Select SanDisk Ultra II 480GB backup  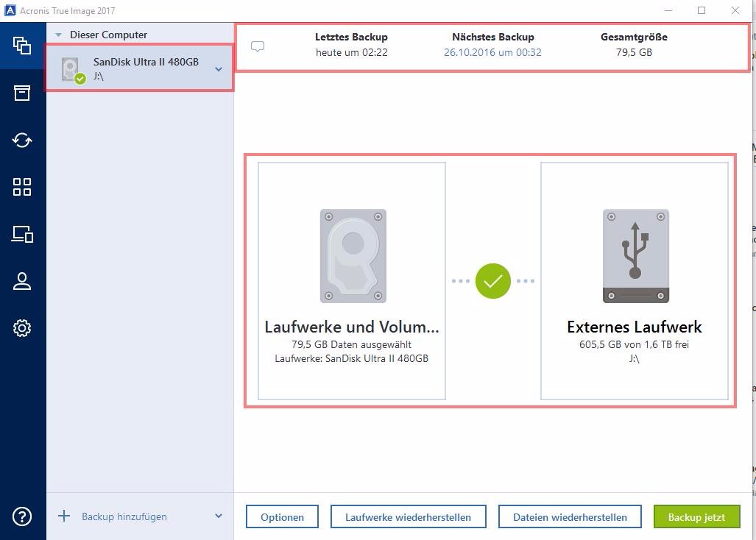pos(140,68)
